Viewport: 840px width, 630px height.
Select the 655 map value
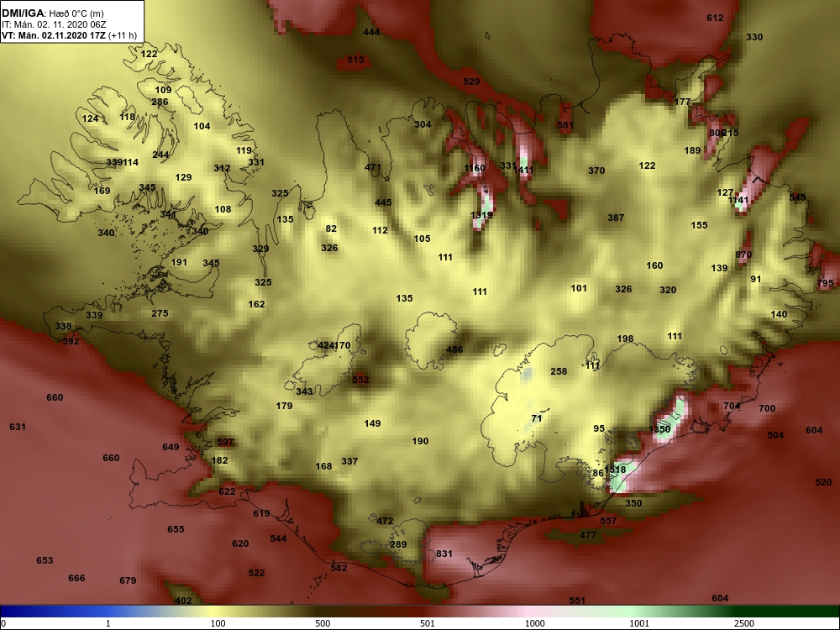click(176, 530)
